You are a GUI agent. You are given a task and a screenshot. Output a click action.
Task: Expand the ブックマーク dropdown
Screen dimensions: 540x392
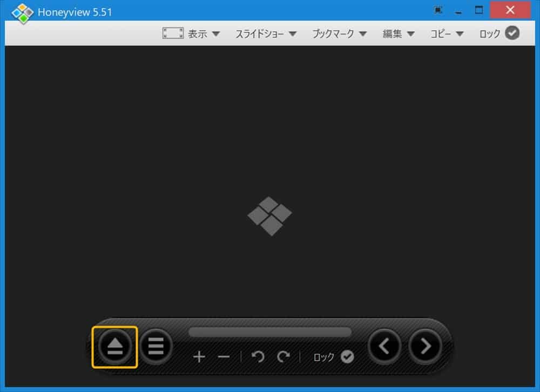(x=339, y=33)
